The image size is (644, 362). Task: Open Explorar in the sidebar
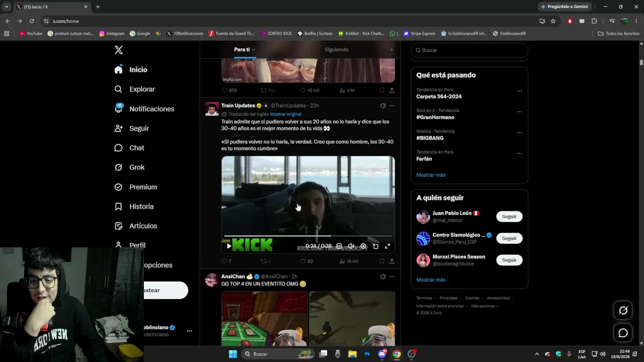click(134, 89)
